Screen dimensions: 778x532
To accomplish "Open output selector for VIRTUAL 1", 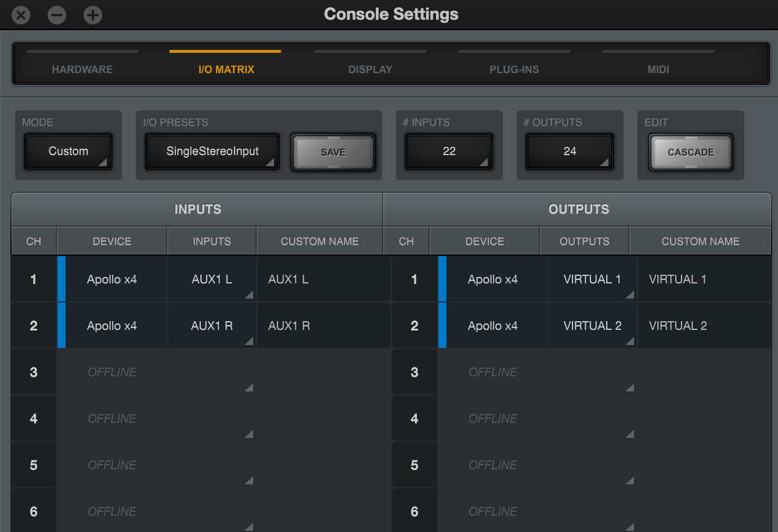I will click(592, 279).
